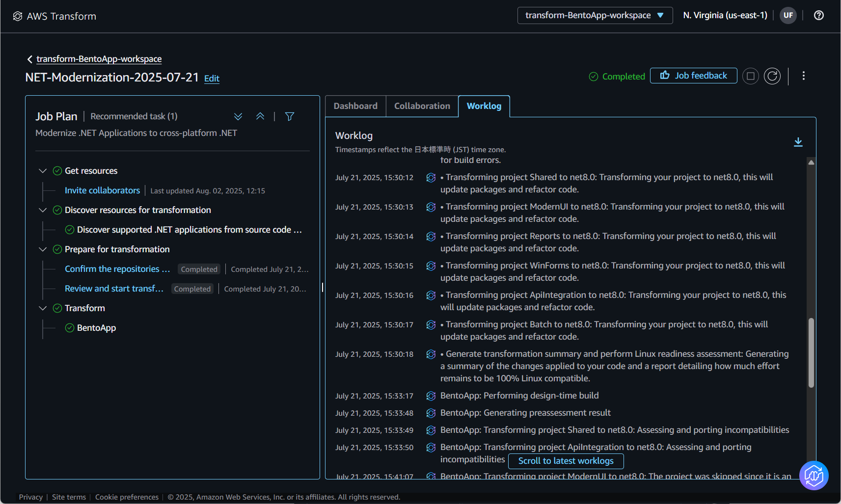841x504 pixels.
Task: Click the Get resources step label
Action: (91, 171)
